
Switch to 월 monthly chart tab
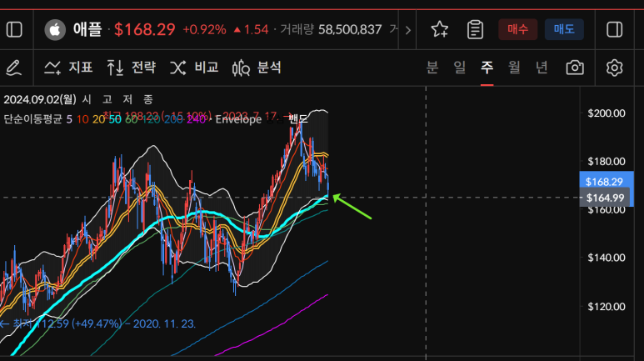pos(514,67)
